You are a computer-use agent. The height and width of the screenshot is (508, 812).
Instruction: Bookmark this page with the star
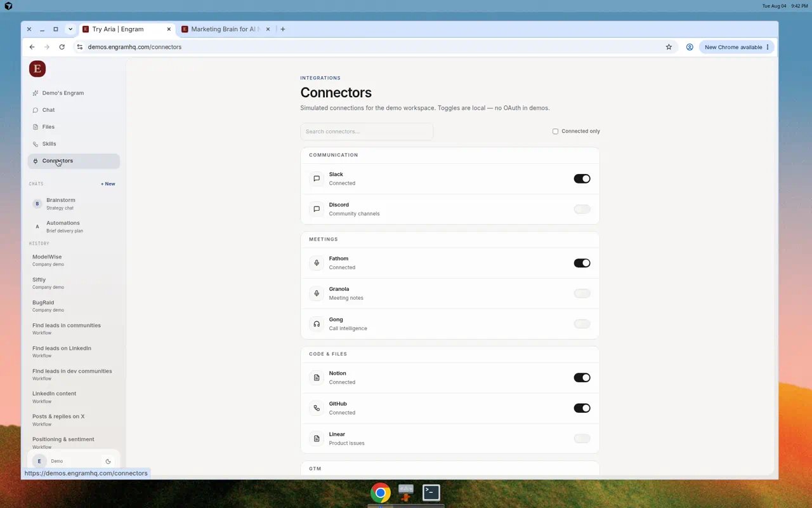click(x=669, y=47)
